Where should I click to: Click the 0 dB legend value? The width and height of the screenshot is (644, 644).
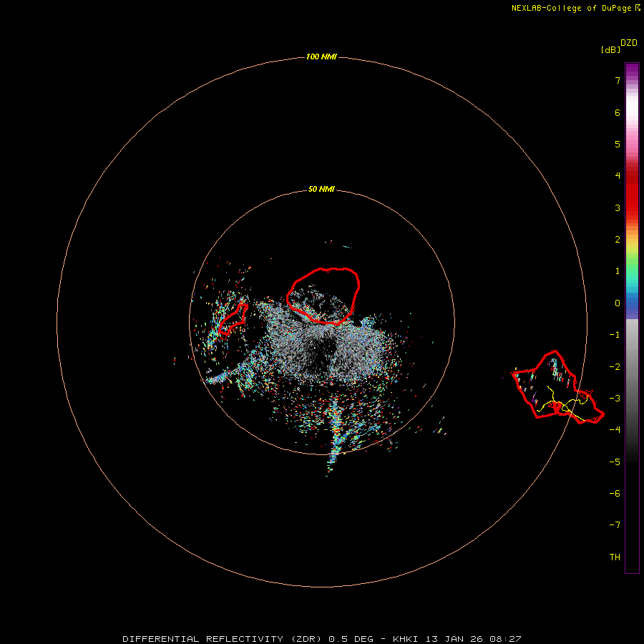(618, 303)
